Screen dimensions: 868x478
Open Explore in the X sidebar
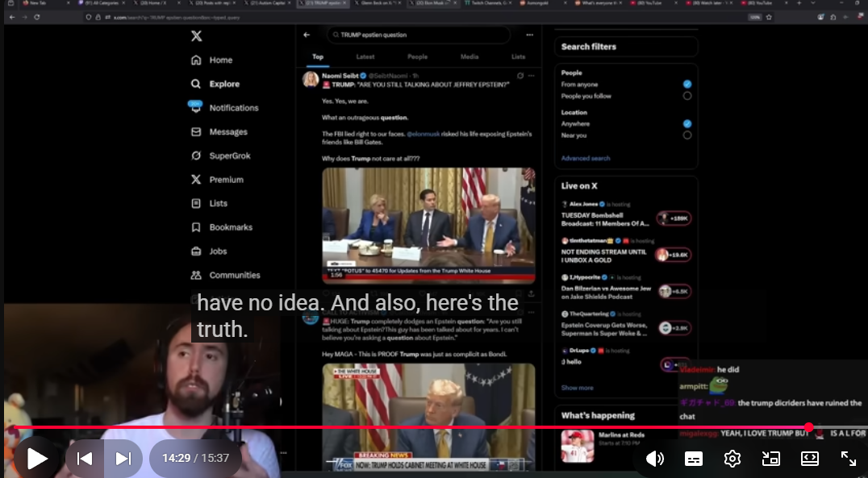pyautogui.click(x=215, y=84)
